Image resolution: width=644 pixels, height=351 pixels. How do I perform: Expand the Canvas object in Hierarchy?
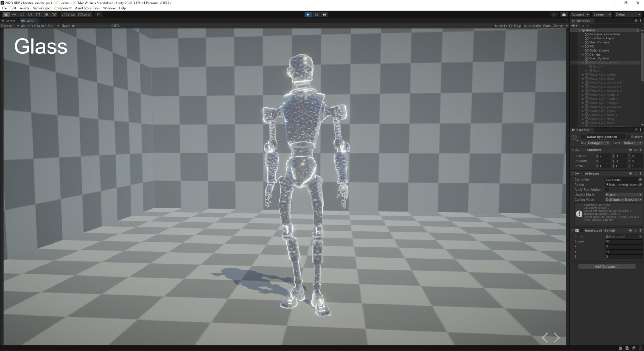click(583, 54)
